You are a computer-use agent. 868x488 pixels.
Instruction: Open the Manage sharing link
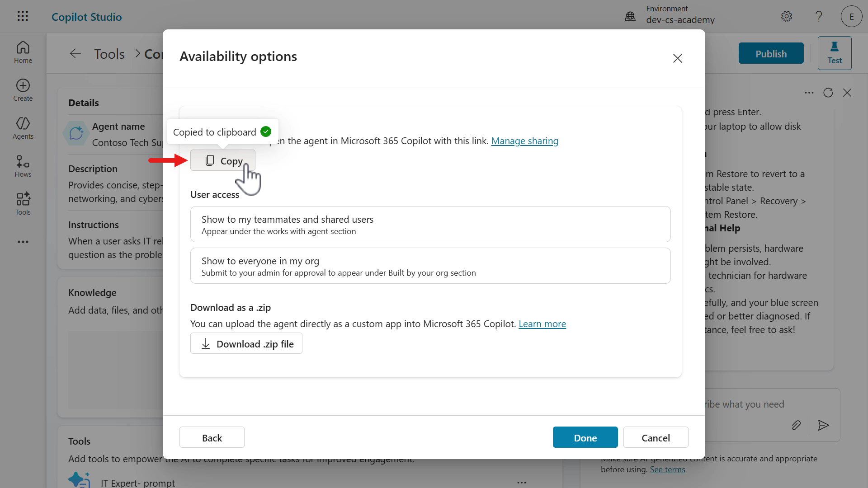524,141
